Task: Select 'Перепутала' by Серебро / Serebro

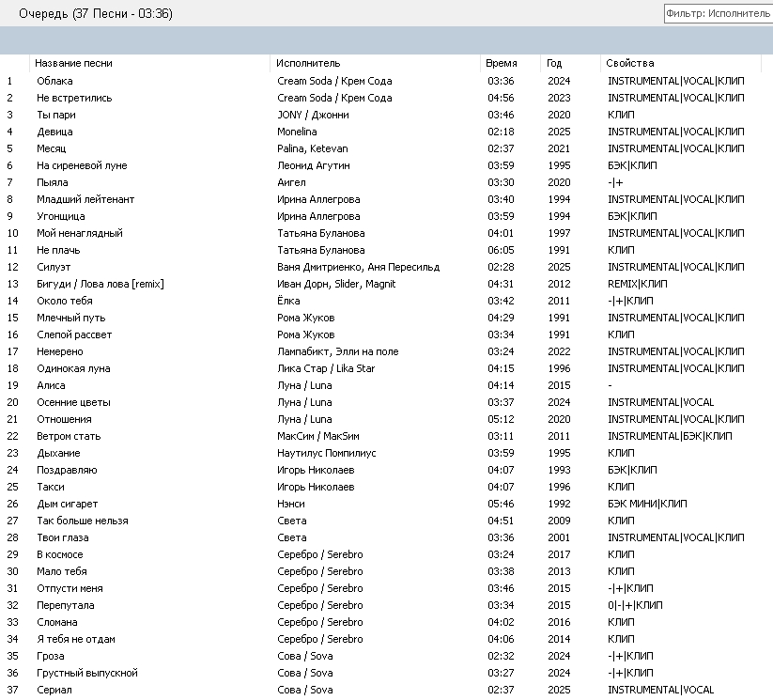Action: 65,605
